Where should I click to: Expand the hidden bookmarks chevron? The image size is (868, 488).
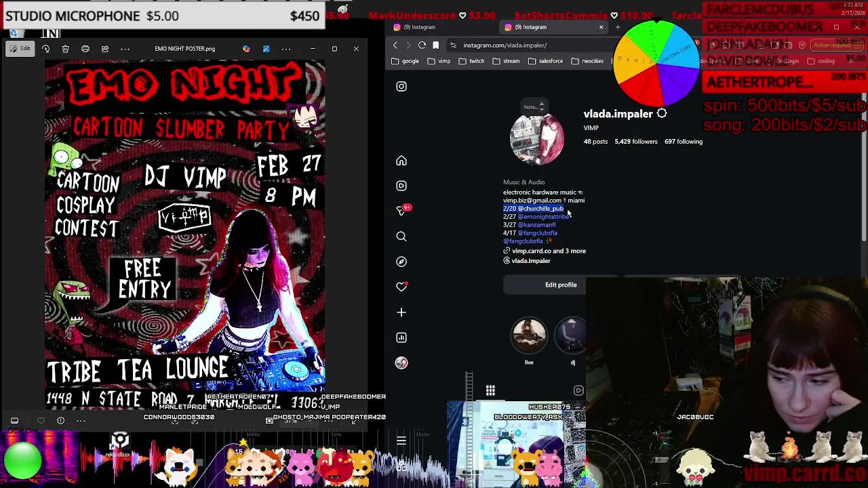851,61
